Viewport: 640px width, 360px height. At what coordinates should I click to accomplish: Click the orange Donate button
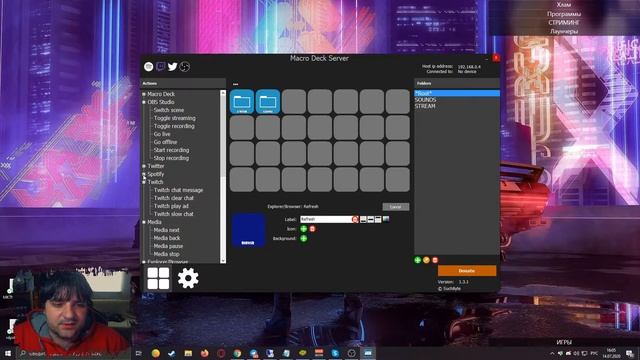coord(467,271)
